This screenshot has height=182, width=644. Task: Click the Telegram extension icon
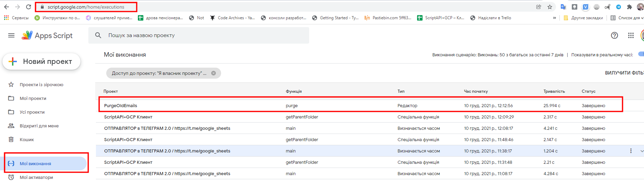click(619, 7)
